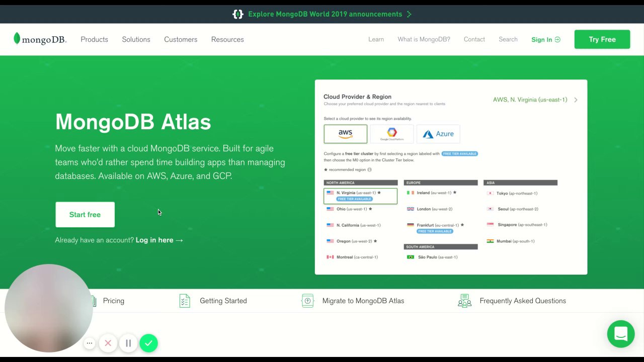Click the Try Free button
This screenshot has height=362, width=644.
click(602, 39)
